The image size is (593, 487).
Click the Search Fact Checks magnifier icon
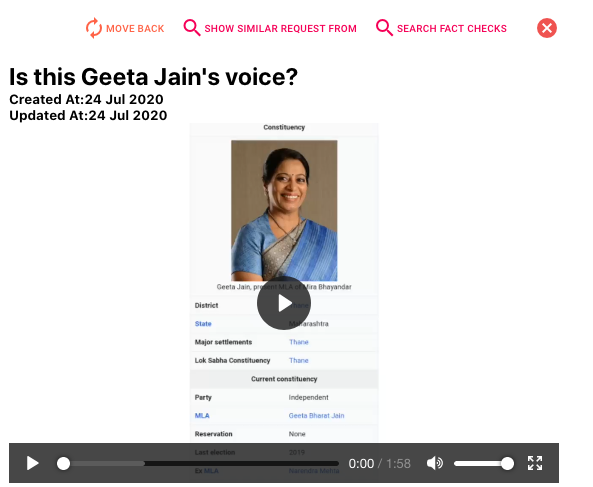(x=384, y=28)
